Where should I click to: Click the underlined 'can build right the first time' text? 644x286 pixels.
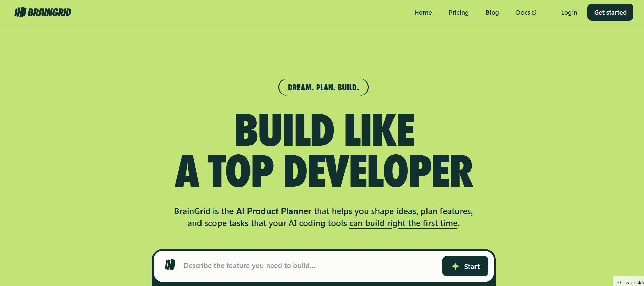403,223
